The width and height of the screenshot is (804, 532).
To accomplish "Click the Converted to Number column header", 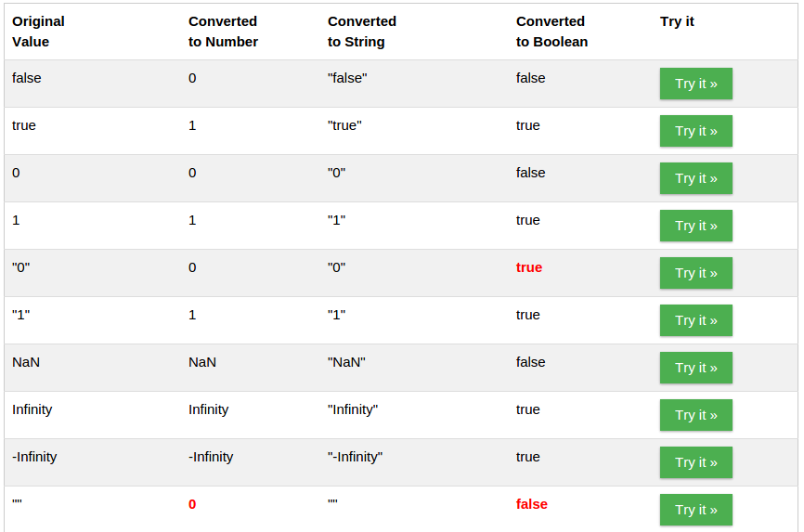I will pos(223,32).
